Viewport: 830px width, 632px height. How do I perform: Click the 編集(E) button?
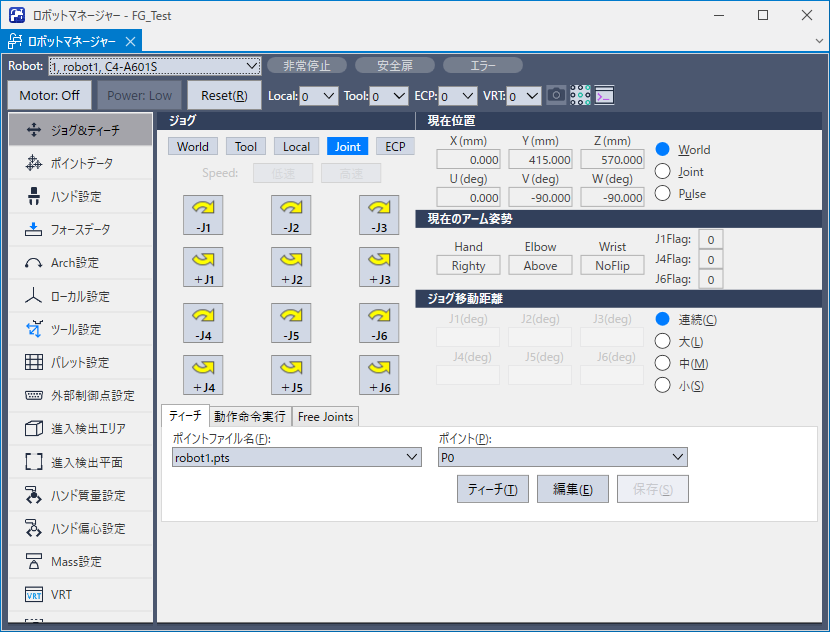click(572, 488)
